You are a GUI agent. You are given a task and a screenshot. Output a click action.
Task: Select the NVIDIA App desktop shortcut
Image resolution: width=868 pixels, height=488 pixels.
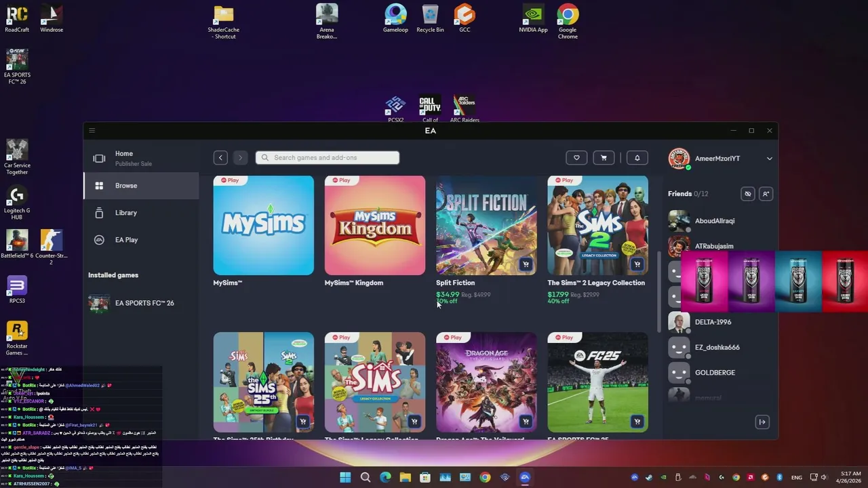[533, 19]
